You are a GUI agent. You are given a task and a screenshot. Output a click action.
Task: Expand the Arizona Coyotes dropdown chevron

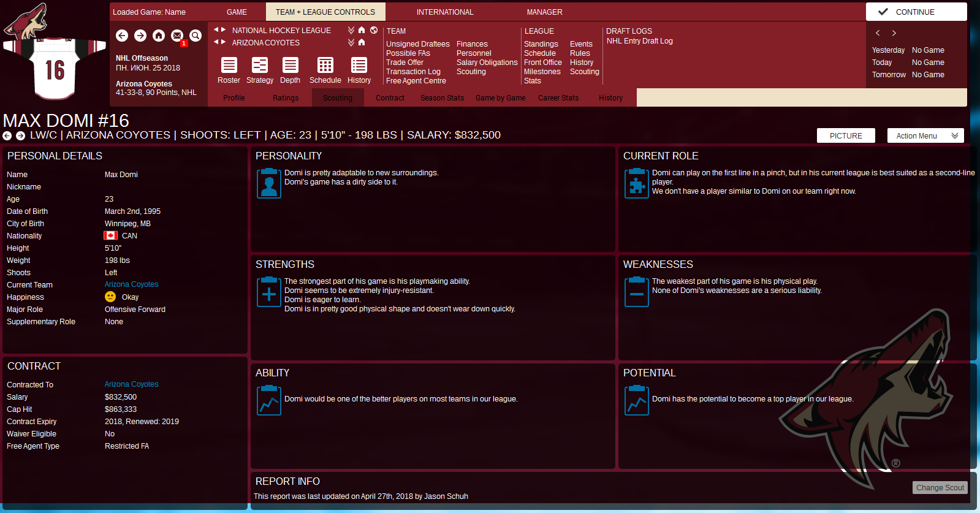(x=351, y=42)
